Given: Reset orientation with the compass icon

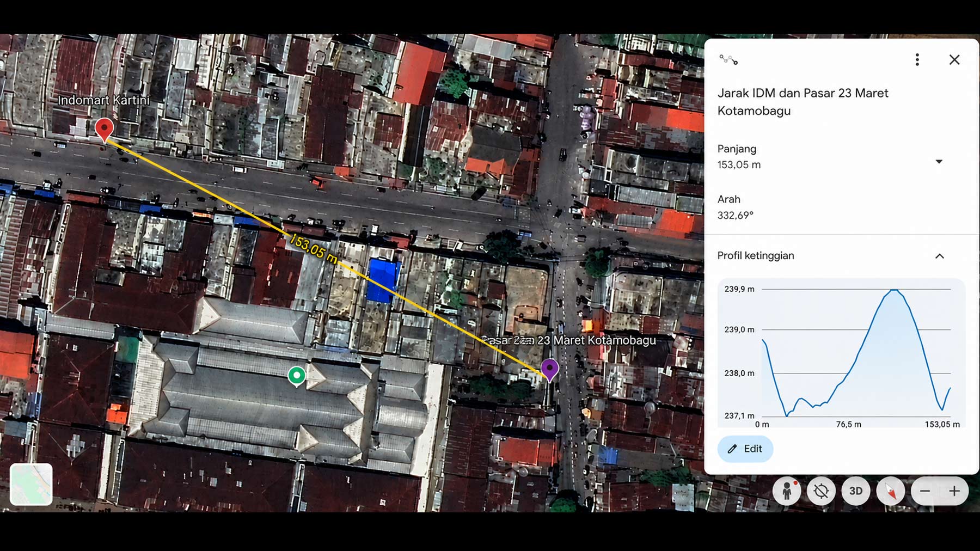Looking at the screenshot, I should pos(891,491).
